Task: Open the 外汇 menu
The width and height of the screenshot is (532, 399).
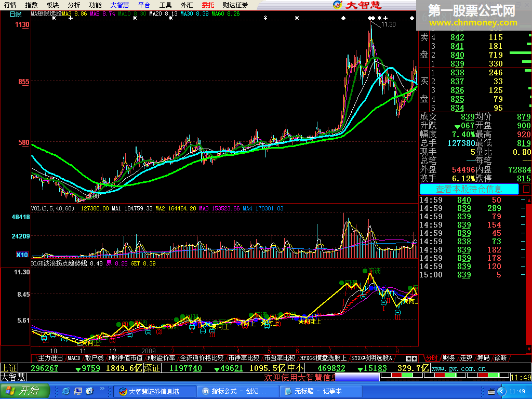Action: pyautogui.click(x=187, y=5)
